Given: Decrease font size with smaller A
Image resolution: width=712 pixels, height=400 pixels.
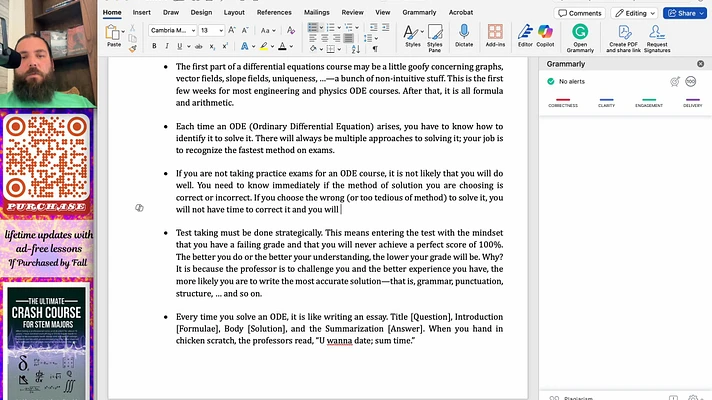Looking at the screenshot, I should pos(245,30).
